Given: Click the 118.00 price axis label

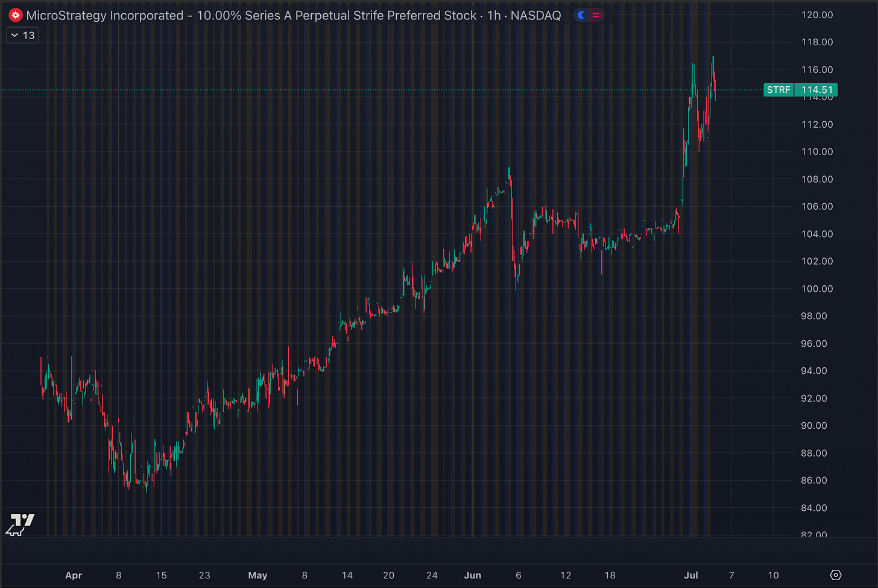Looking at the screenshot, I should pyautogui.click(x=817, y=42).
